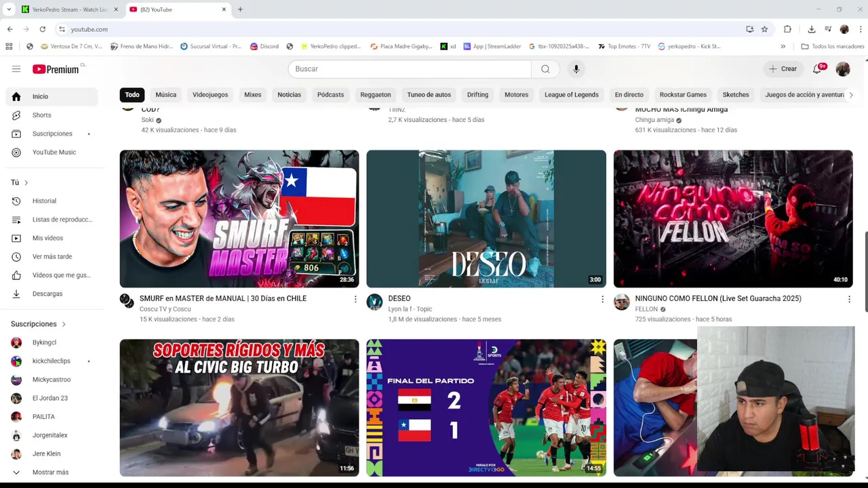The width and height of the screenshot is (868, 488).
Task: Open the Coscu TV y Coscu channel avatar
Action: tap(127, 302)
